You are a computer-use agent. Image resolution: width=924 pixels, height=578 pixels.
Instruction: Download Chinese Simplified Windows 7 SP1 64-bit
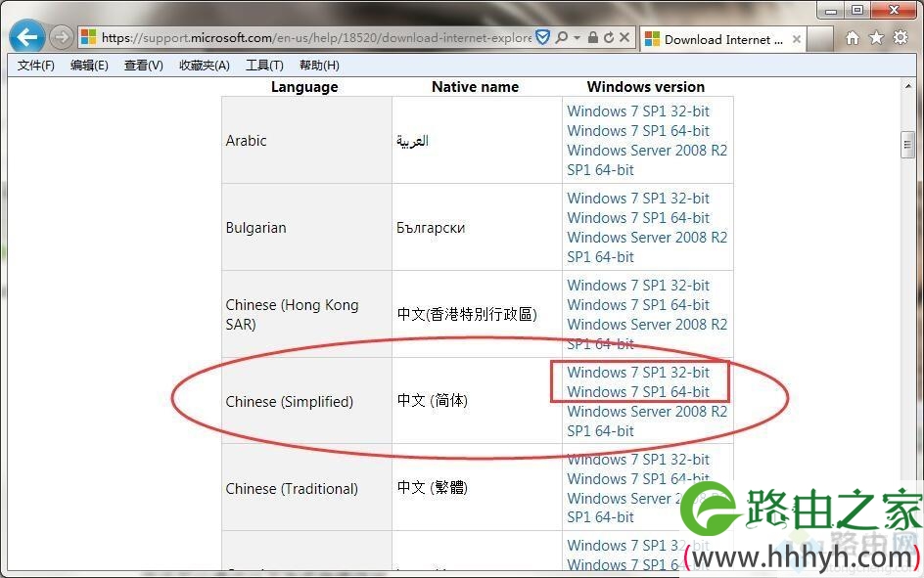pos(638,392)
